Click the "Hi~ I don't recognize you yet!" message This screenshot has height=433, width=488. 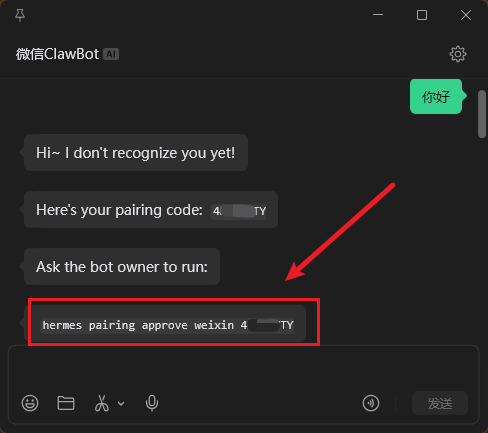point(136,153)
